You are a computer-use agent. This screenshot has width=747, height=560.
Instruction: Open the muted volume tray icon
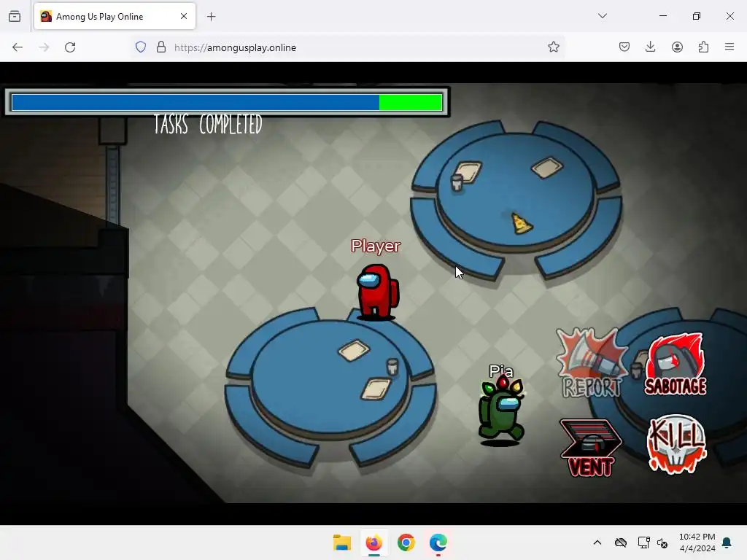[662, 542]
